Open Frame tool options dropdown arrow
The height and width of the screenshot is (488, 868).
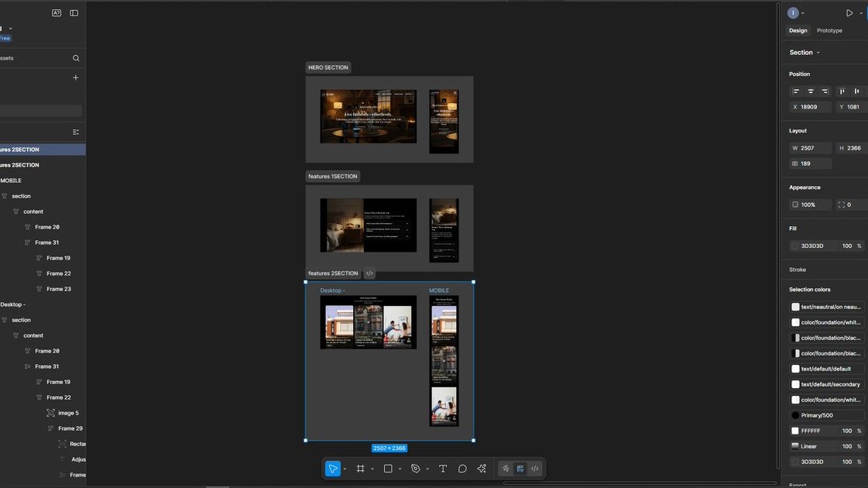[x=372, y=469]
